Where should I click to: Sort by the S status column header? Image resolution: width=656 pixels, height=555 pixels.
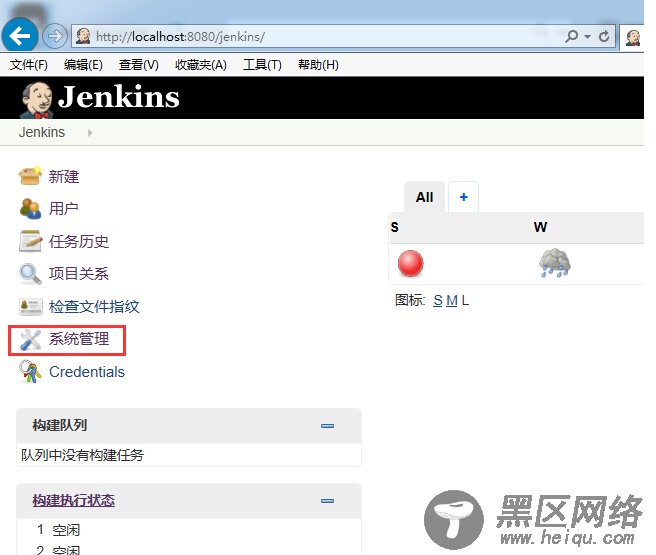395,227
